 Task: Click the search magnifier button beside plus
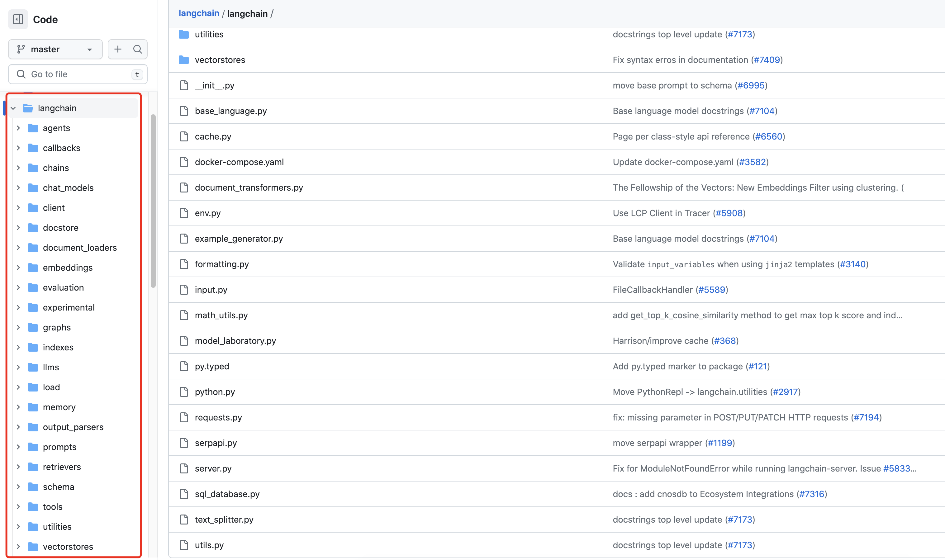pyautogui.click(x=138, y=49)
